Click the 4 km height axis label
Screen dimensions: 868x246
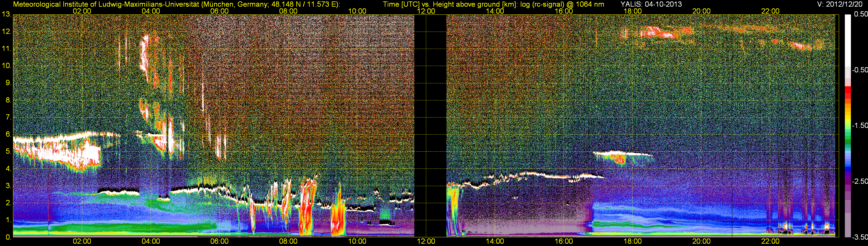(x=8, y=169)
